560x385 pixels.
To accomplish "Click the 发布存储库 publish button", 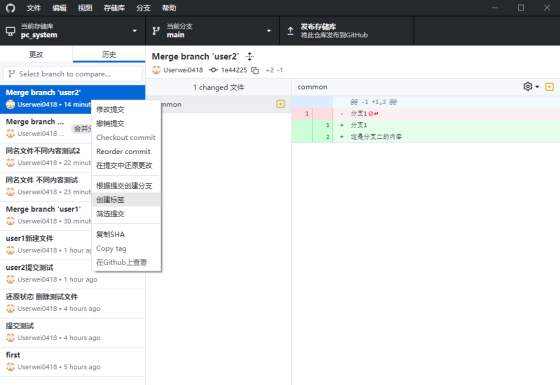I will pos(347,31).
